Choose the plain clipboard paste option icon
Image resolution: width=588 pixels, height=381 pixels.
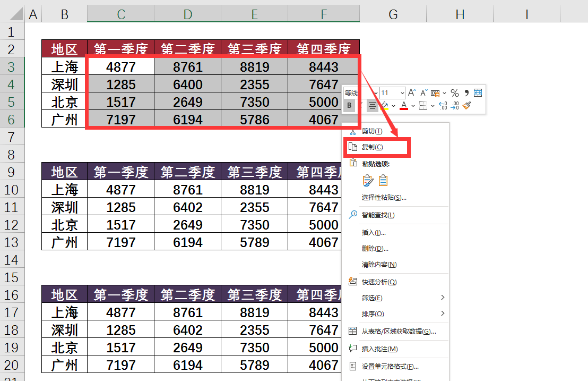383,181
